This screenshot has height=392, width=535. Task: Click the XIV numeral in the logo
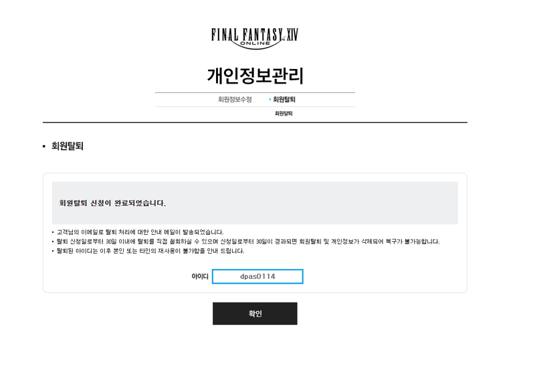point(292,35)
